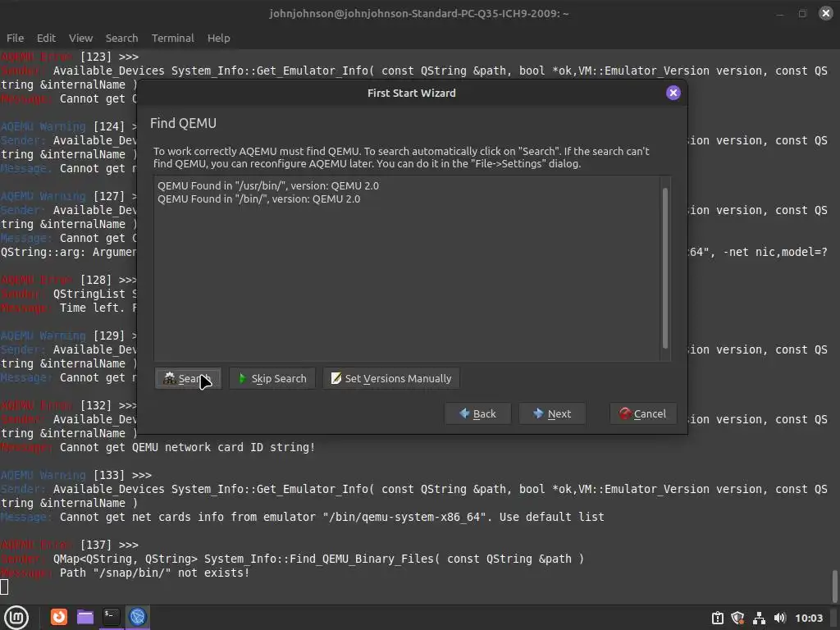Click terminal text 'Cannot get QEMU network card ID string!'
Viewport: 840px width, 630px height.
tap(187, 447)
